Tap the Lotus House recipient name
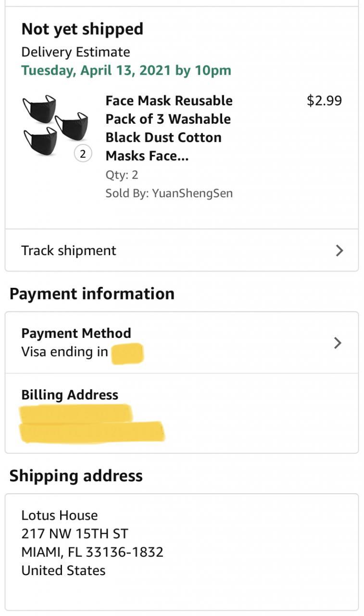Screen dimensions: 364x616 (x=59, y=515)
